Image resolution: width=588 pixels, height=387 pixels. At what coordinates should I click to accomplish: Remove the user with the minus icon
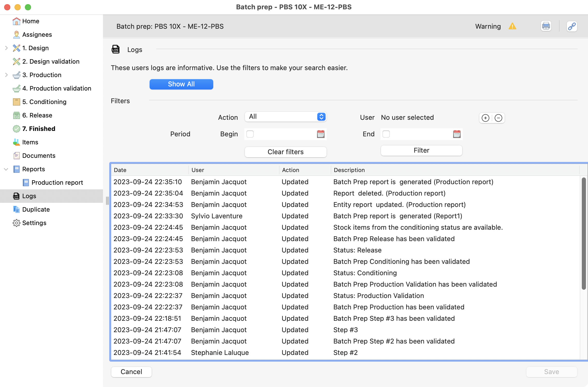pos(498,118)
